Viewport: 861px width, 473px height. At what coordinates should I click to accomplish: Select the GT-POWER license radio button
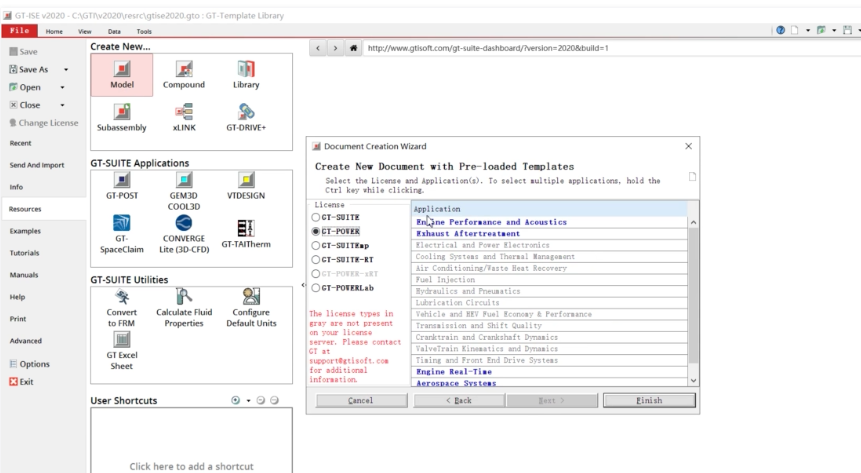point(315,231)
